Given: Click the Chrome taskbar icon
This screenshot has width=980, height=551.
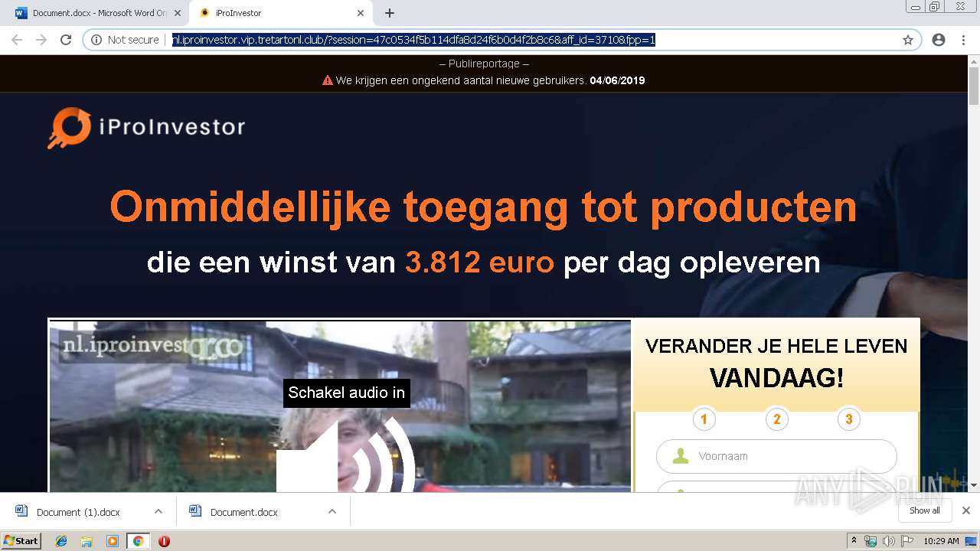Looking at the screenshot, I should [138, 541].
